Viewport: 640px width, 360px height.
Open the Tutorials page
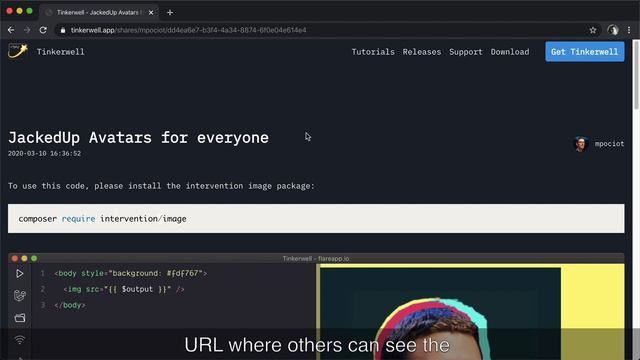coord(373,52)
